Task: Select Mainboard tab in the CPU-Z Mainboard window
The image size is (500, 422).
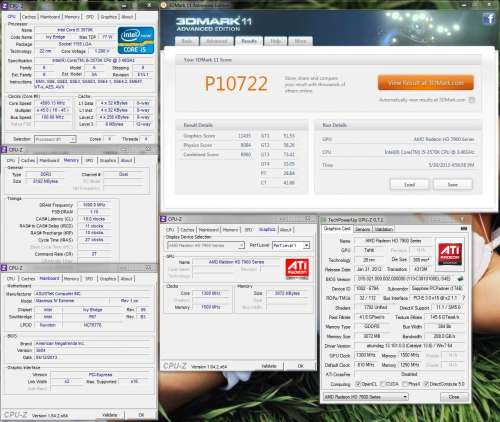Action: point(49,278)
